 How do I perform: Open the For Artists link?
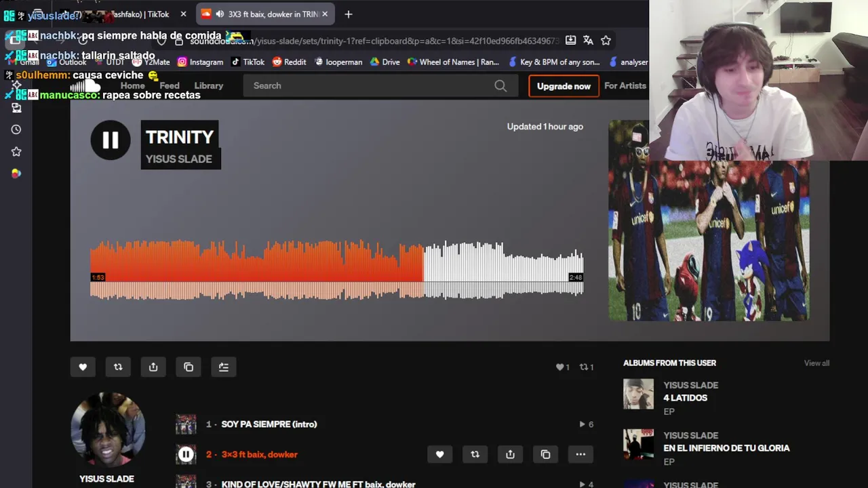pos(625,85)
